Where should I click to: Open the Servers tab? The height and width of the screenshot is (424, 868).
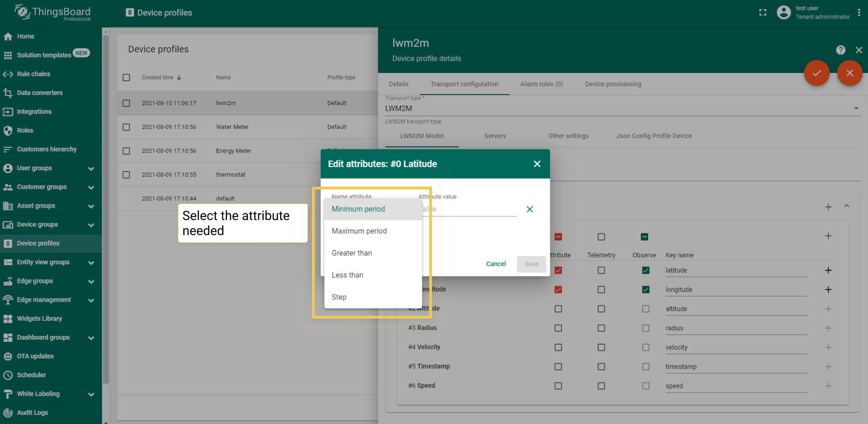pyautogui.click(x=495, y=136)
